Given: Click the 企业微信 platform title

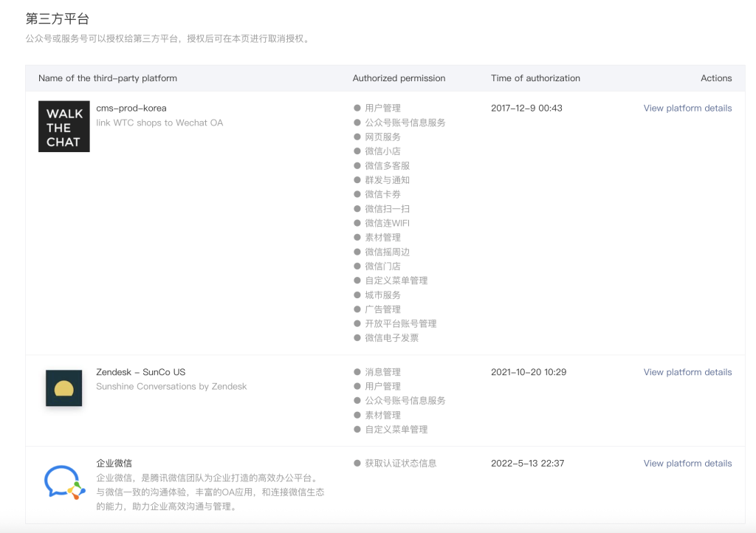Looking at the screenshot, I should (x=114, y=463).
